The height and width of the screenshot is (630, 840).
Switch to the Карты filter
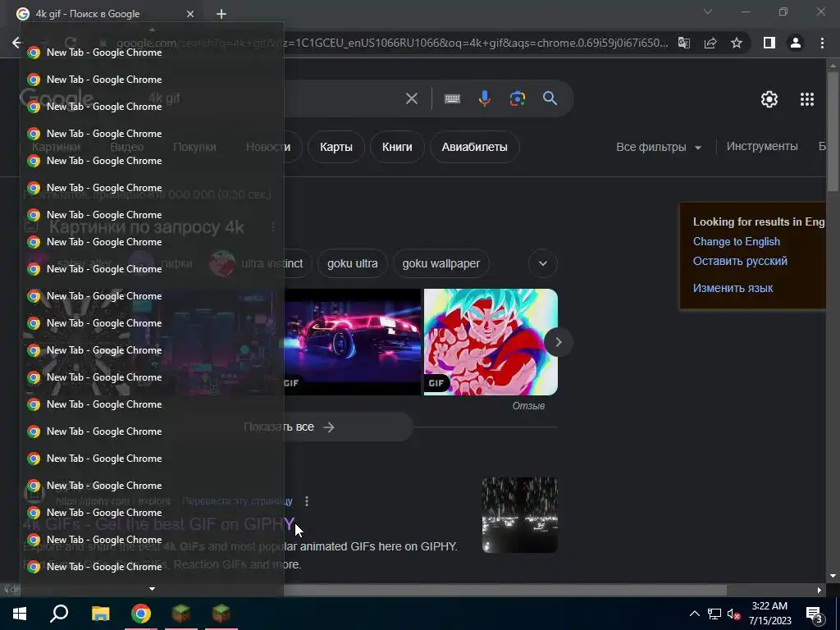(x=336, y=147)
